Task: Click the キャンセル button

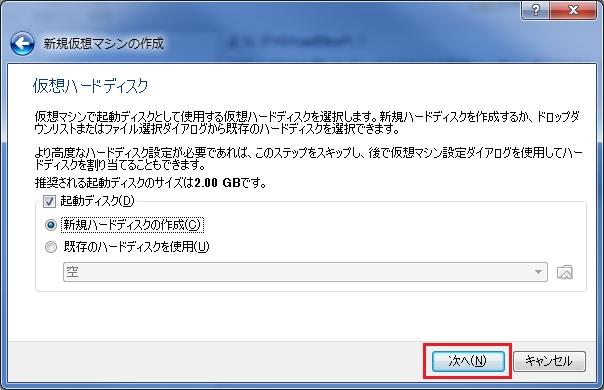Action: pyautogui.click(x=549, y=361)
